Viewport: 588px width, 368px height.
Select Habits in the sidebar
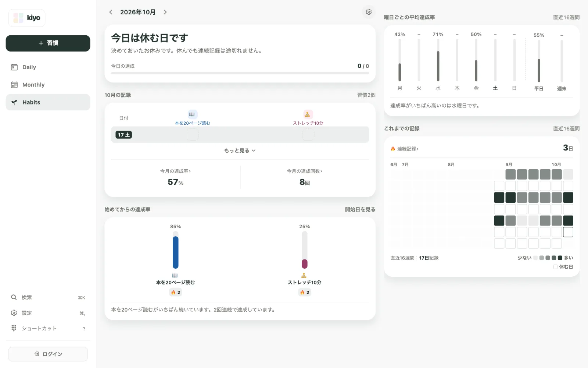click(x=48, y=102)
